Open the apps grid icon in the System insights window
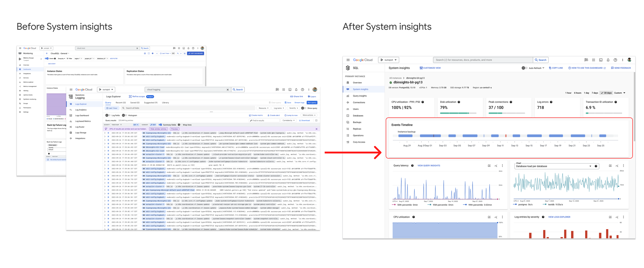The image size is (644, 268). (593, 60)
